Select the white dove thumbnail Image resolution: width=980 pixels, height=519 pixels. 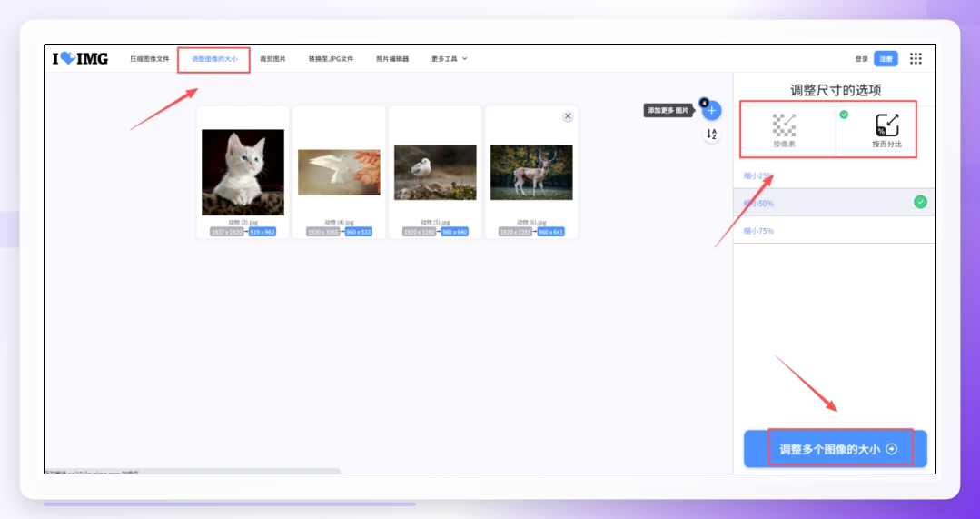point(339,172)
